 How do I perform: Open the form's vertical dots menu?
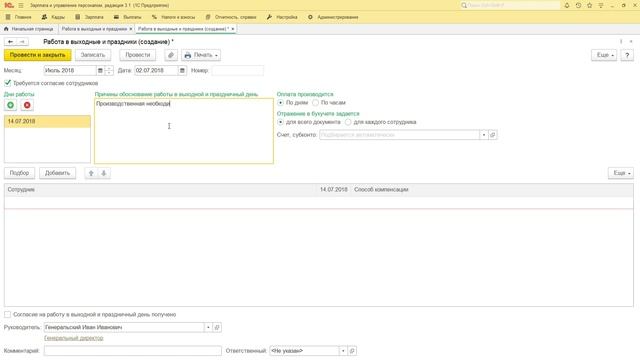tap(621, 42)
